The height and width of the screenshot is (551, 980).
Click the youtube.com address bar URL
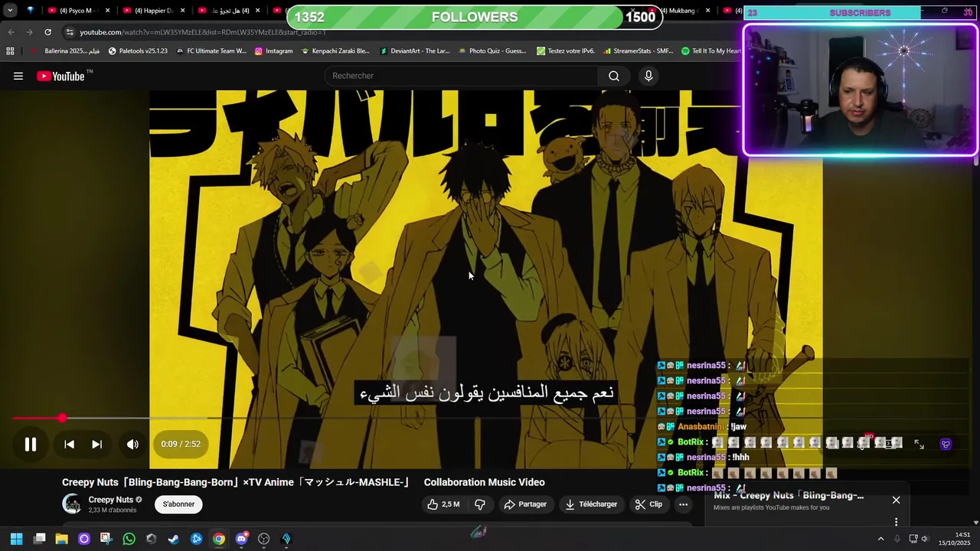(203, 32)
